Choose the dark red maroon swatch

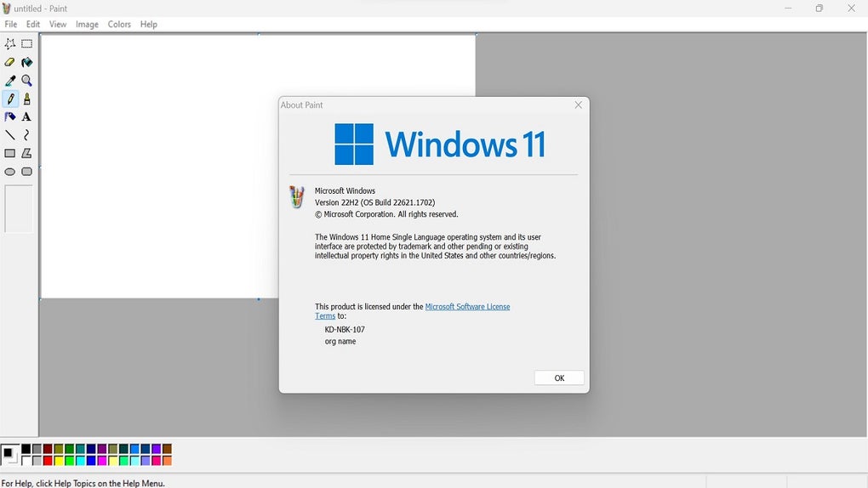click(48, 449)
